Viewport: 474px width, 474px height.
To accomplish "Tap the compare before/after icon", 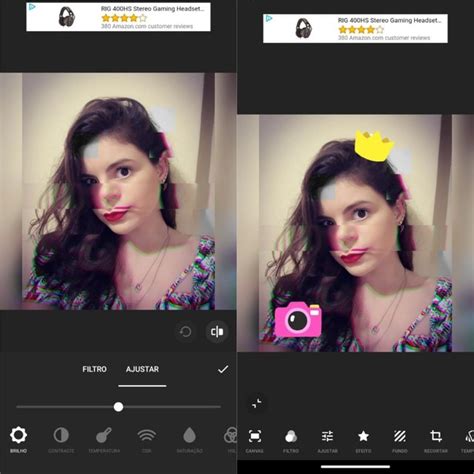I will (217, 332).
